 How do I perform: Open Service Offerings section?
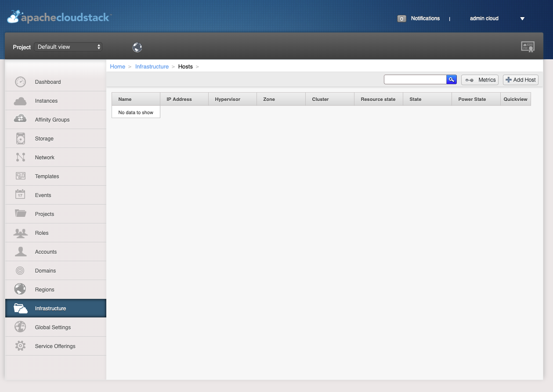click(56, 346)
